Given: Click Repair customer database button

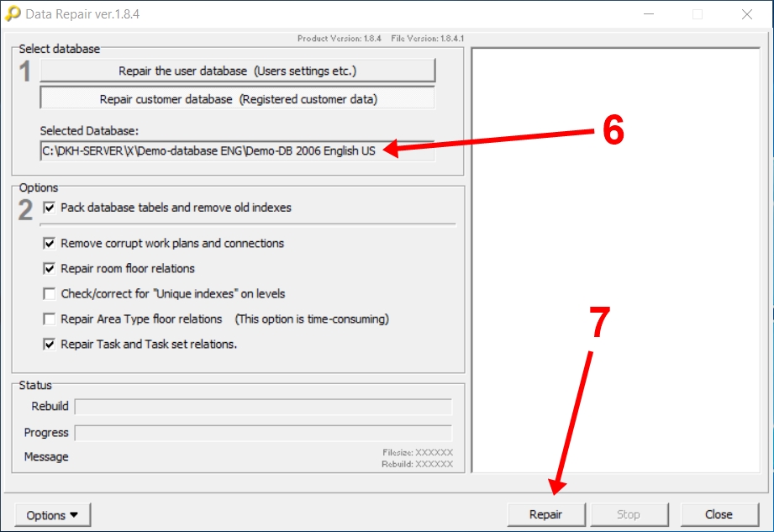Looking at the screenshot, I should pos(238,98).
